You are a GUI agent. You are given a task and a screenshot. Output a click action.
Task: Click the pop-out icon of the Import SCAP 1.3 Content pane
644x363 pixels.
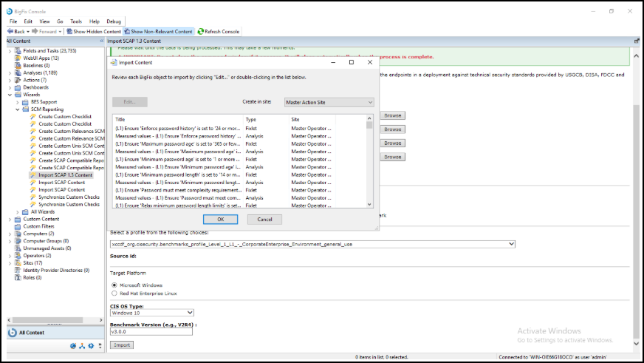click(x=637, y=41)
